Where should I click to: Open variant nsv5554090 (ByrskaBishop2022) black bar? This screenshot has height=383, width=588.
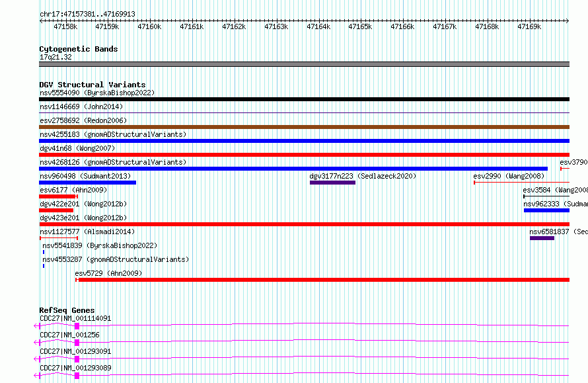(x=304, y=99)
